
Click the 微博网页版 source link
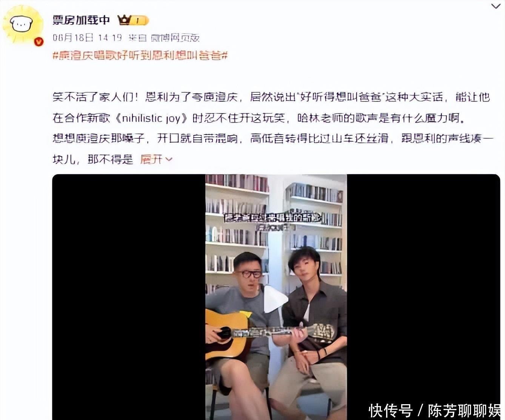[x=175, y=38]
